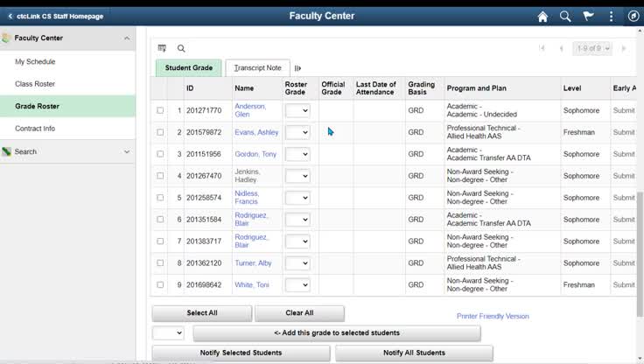Open the global search magnifier icon
The image size is (644, 364).
pyautogui.click(x=565, y=17)
